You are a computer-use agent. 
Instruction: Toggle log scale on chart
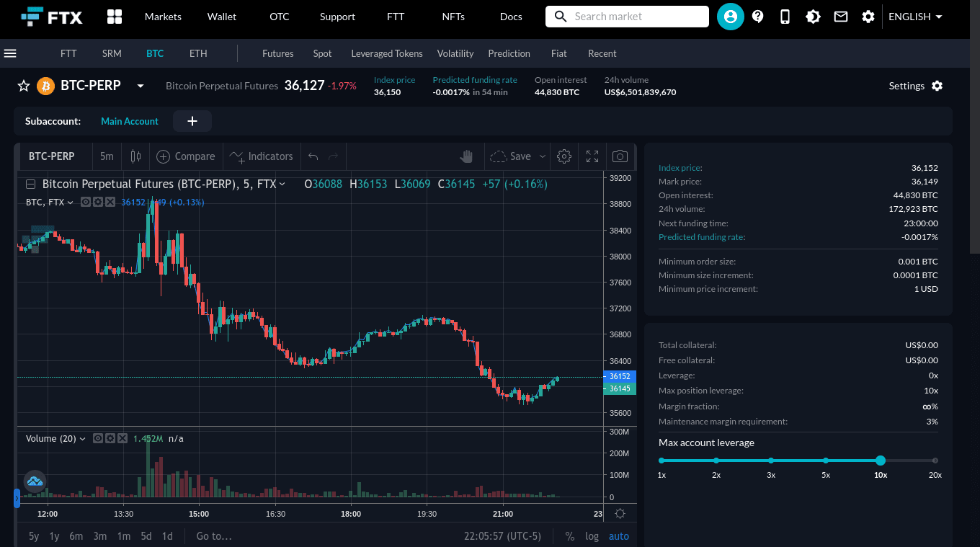click(592, 536)
